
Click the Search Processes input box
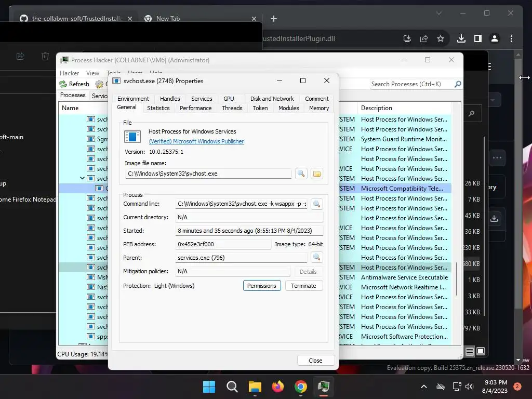tap(412, 84)
